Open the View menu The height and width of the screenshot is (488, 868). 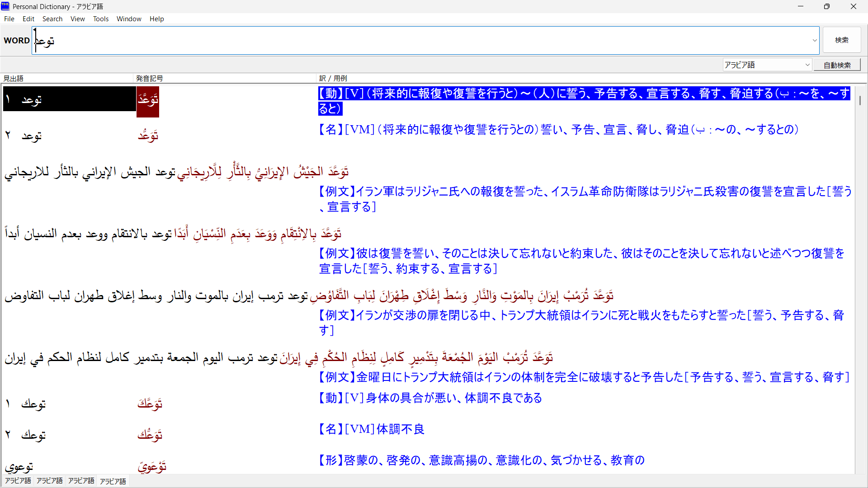click(x=77, y=19)
